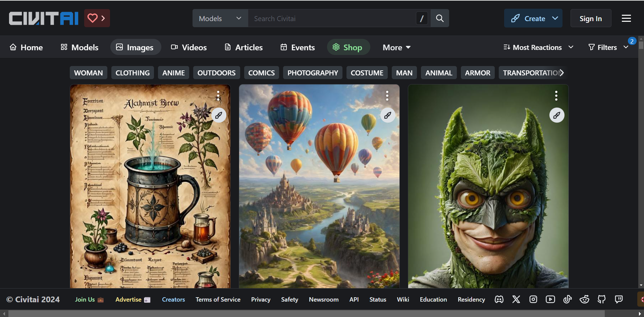Expand the Filters dropdown
This screenshot has height=317, width=644.
(x=608, y=47)
